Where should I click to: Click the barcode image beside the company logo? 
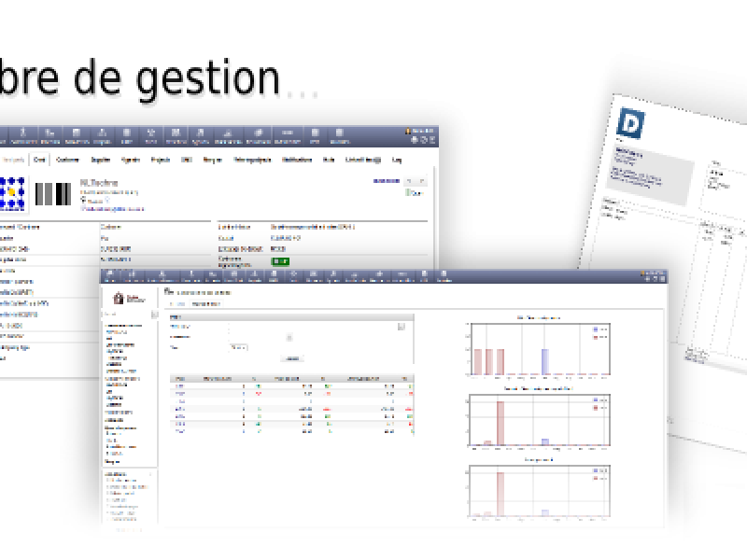[53, 194]
